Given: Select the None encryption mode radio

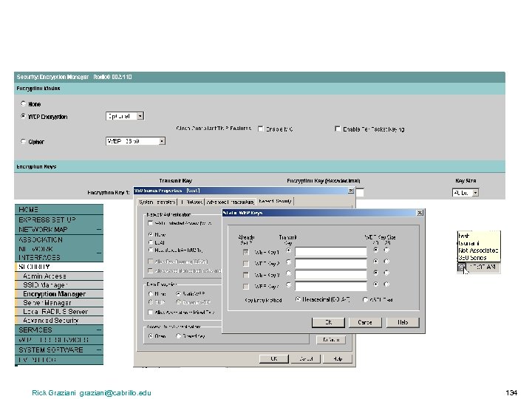Looking at the screenshot, I should click(x=23, y=103).
